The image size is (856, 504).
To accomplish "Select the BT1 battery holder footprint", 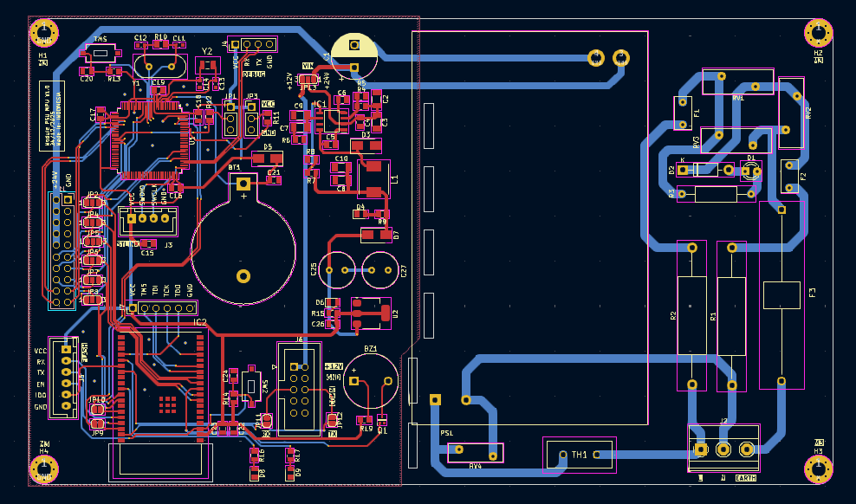I will coord(243,239).
